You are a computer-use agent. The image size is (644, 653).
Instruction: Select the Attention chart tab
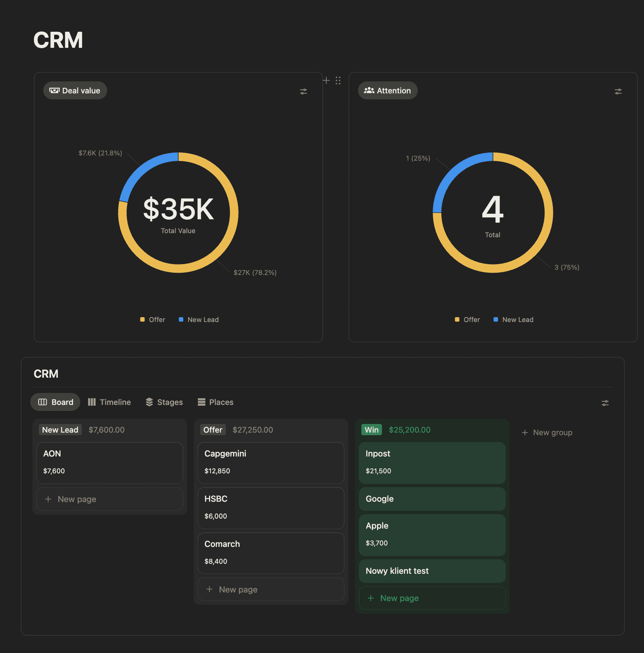coord(388,90)
